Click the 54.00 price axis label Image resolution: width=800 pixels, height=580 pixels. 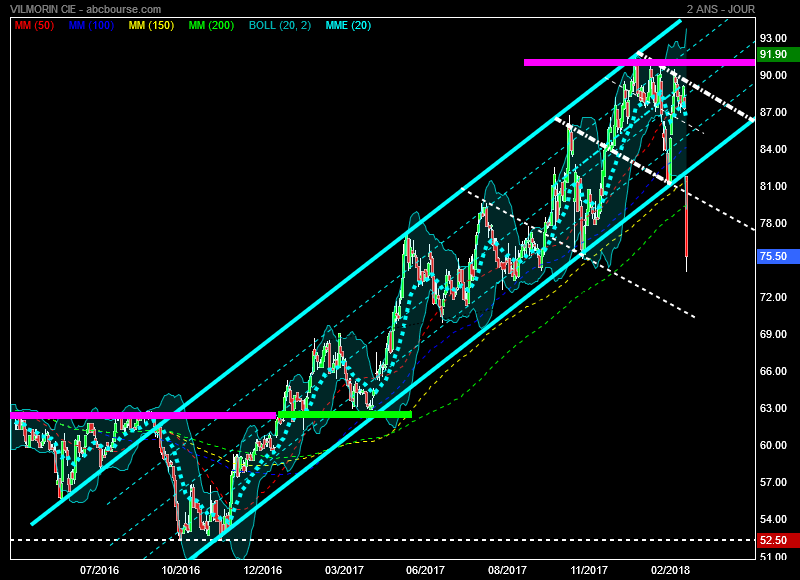[x=773, y=519]
